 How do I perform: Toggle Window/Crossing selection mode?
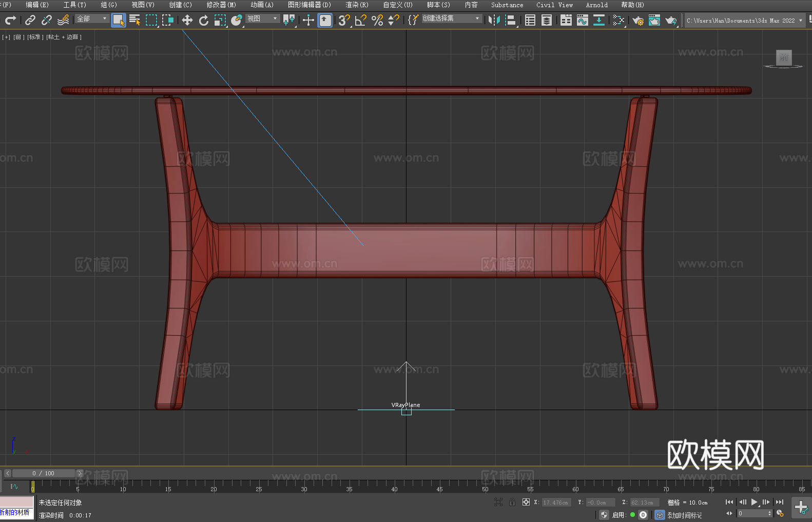point(168,20)
